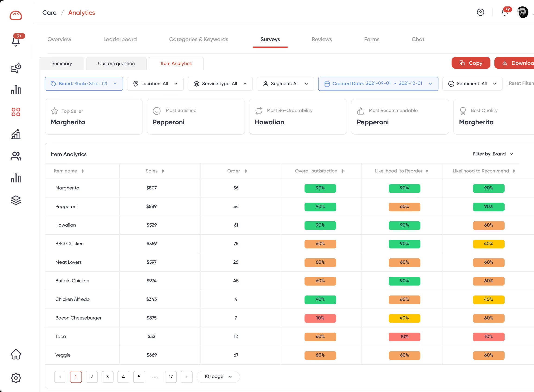Screen dimensions: 534x392
Task: Expand the Brand filter dropdown
Action: point(84,84)
